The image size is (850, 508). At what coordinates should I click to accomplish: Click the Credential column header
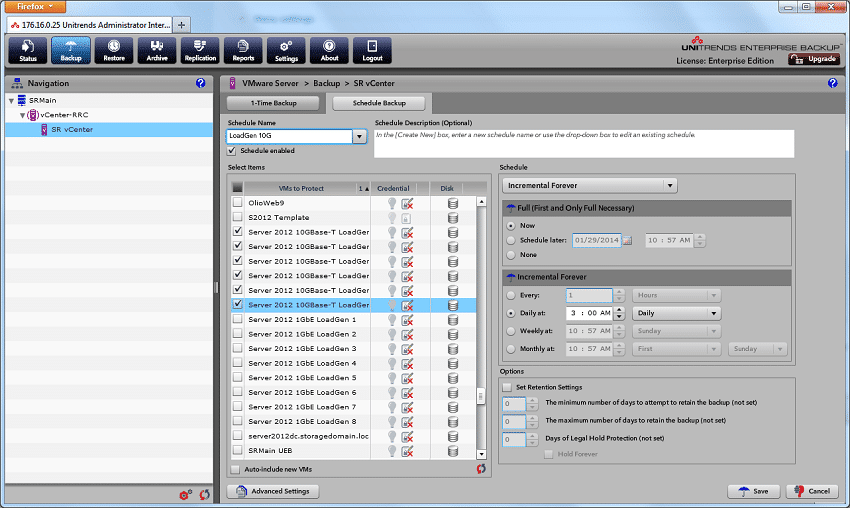tap(394, 188)
